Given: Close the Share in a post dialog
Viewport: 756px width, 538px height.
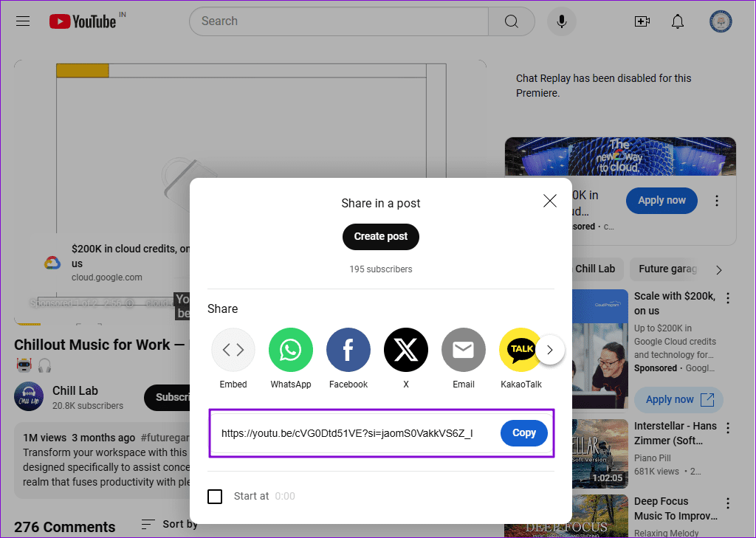Looking at the screenshot, I should click(549, 200).
